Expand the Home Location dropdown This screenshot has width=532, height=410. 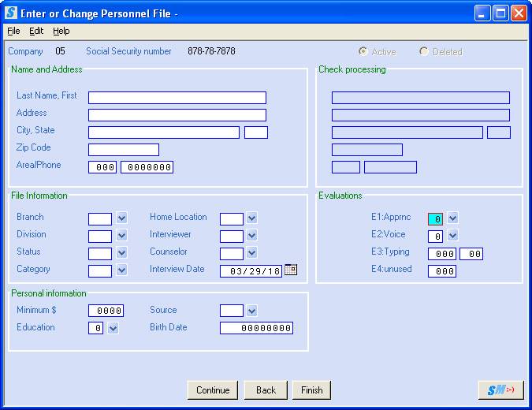click(251, 218)
